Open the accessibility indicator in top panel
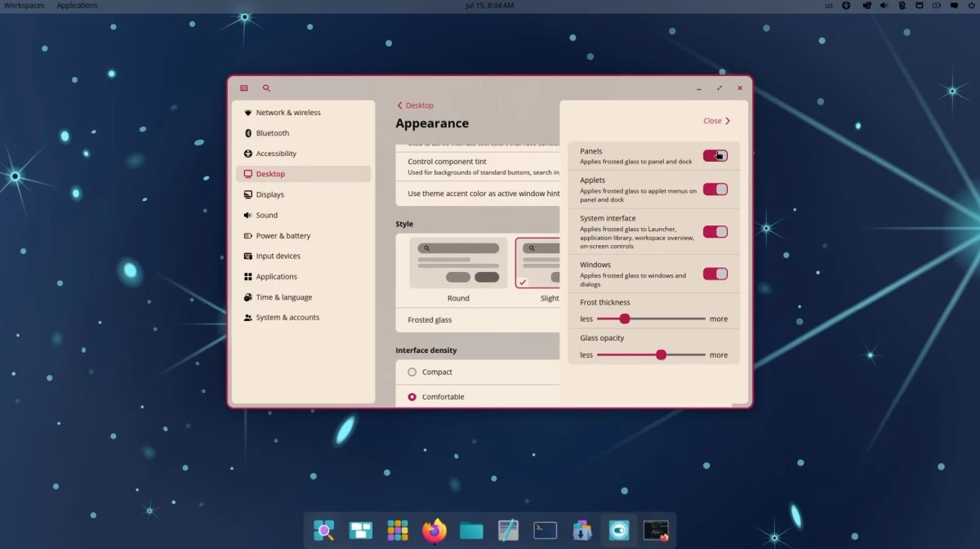 pos(846,6)
